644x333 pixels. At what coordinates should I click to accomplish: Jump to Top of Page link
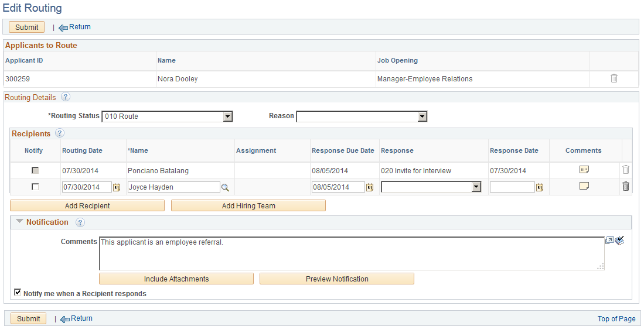coord(616,318)
